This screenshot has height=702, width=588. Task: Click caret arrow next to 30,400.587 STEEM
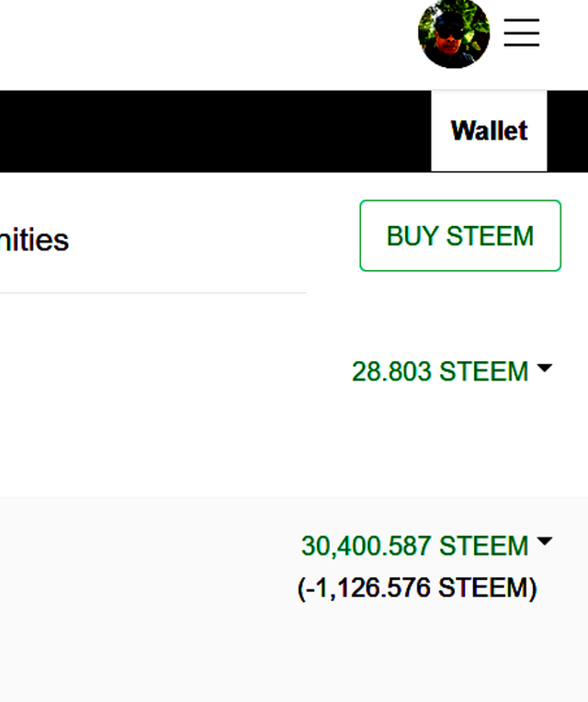coord(544,542)
